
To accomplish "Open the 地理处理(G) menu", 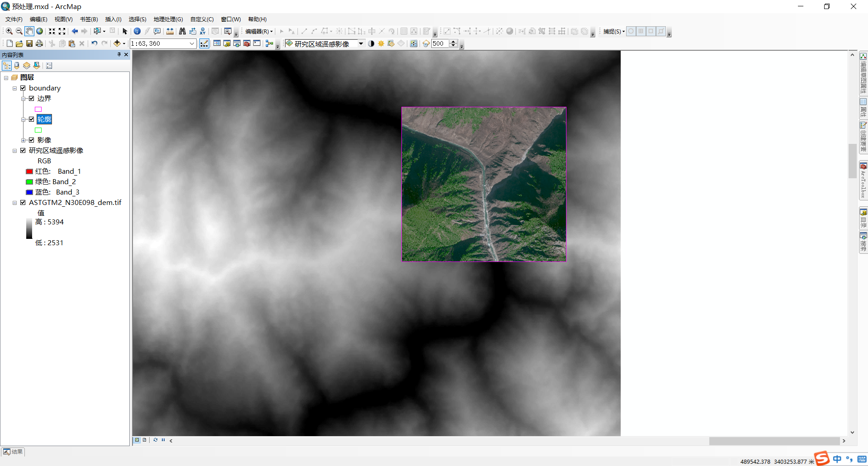I will click(168, 19).
